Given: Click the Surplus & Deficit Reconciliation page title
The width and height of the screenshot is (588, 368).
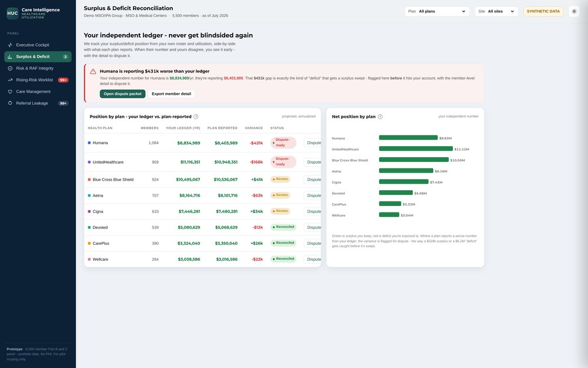Looking at the screenshot, I should (x=128, y=8).
